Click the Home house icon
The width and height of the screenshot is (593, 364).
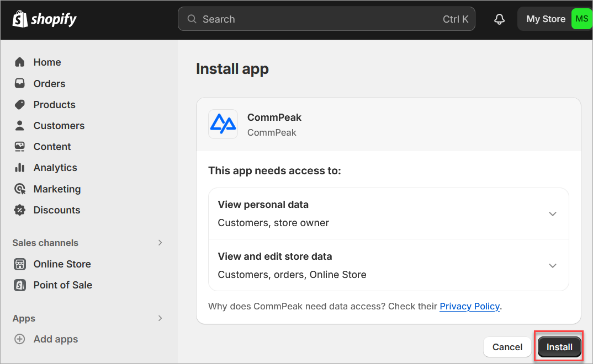pyautogui.click(x=20, y=62)
